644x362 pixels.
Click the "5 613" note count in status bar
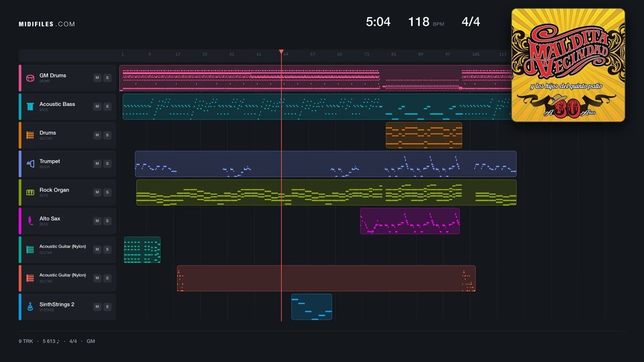pos(51,341)
